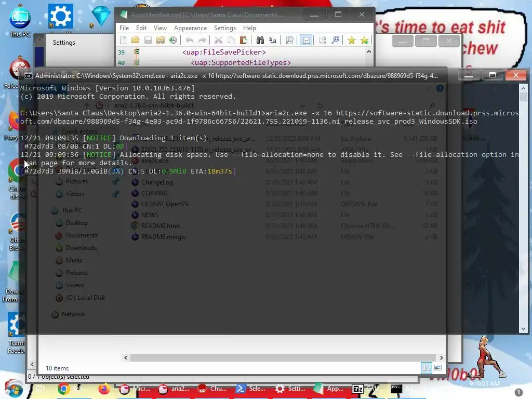Open the Settings menu in the editor

224,28
